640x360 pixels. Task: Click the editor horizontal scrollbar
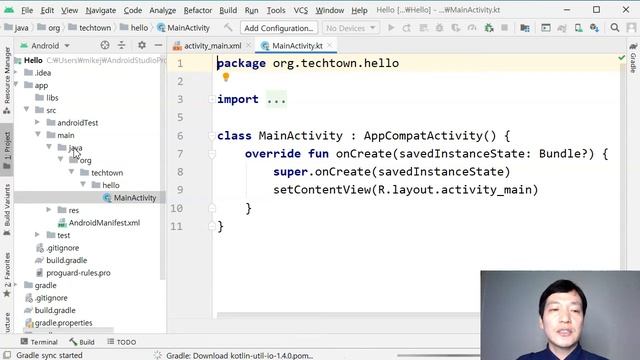(x=348, y=315)
